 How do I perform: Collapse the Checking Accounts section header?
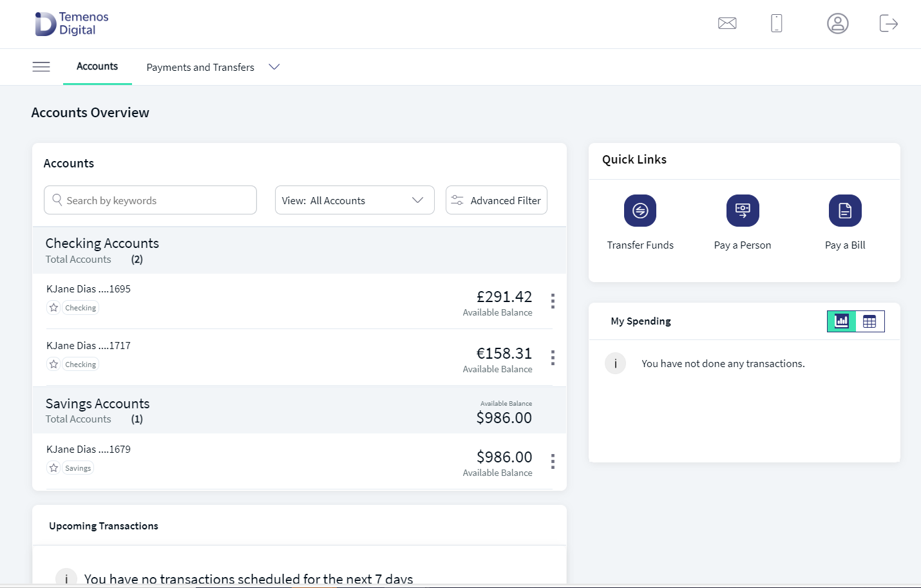tap(299, 251)
